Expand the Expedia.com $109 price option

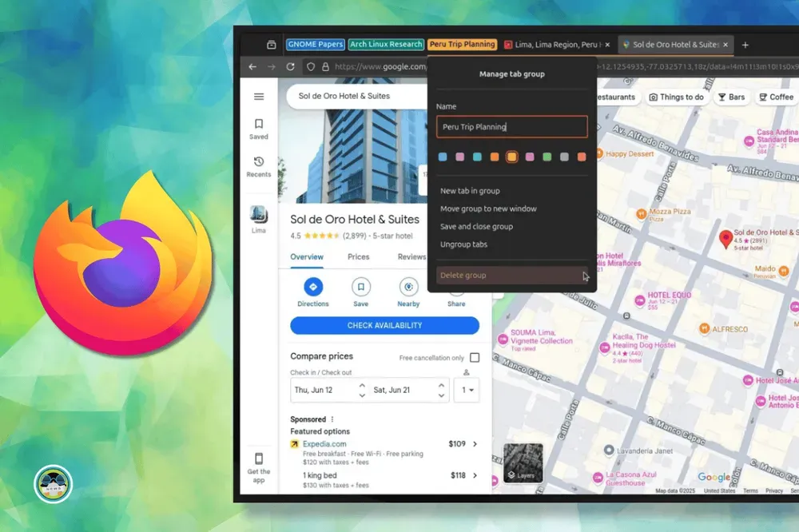pos(475,444)
